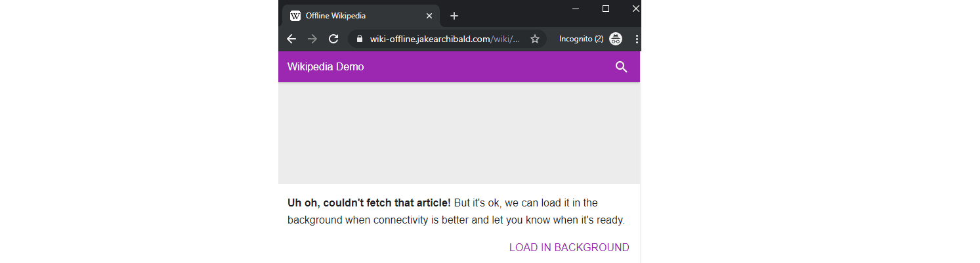Viewport: 980px width, 263px height.
Task: Reload the page with the refresh icon
Action: click(x=333, y=39)
